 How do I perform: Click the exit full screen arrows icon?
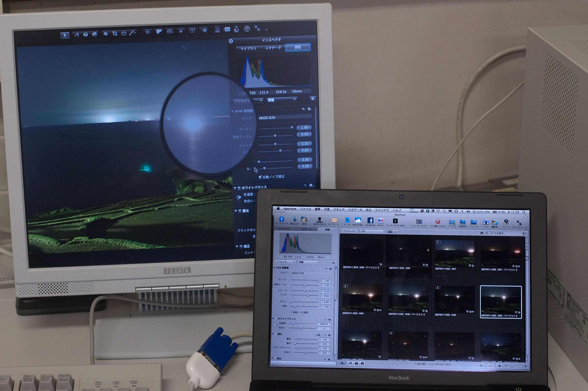pyautogui.click(x=257, y=28)
